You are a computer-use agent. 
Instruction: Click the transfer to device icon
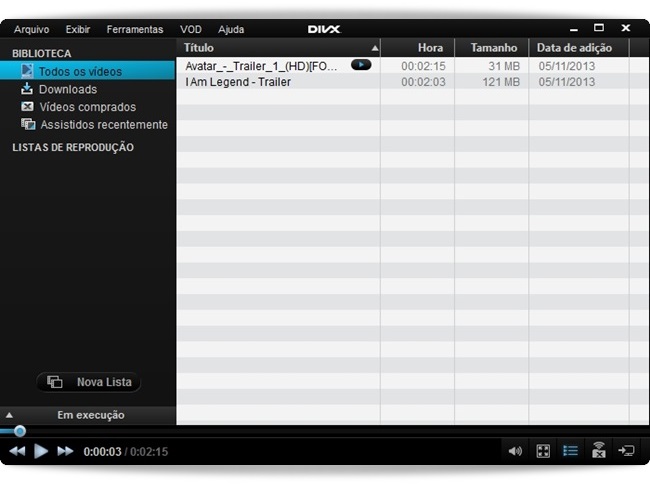[627, 451]
